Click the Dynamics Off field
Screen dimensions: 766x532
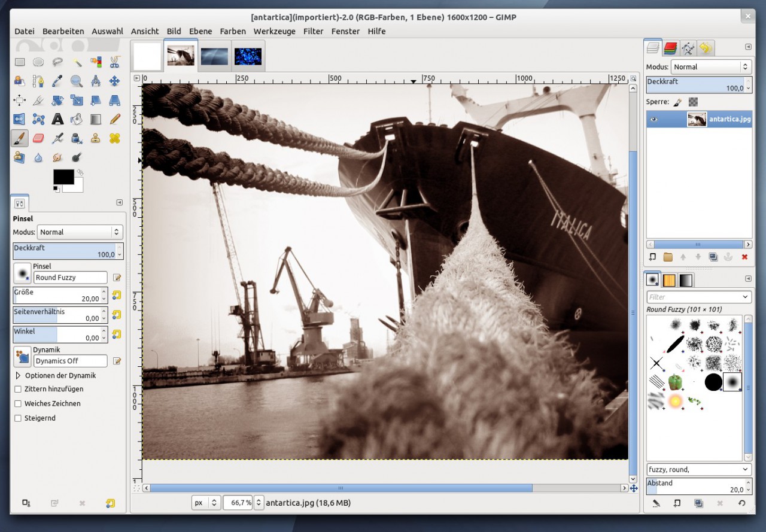(x=71, y=361)
